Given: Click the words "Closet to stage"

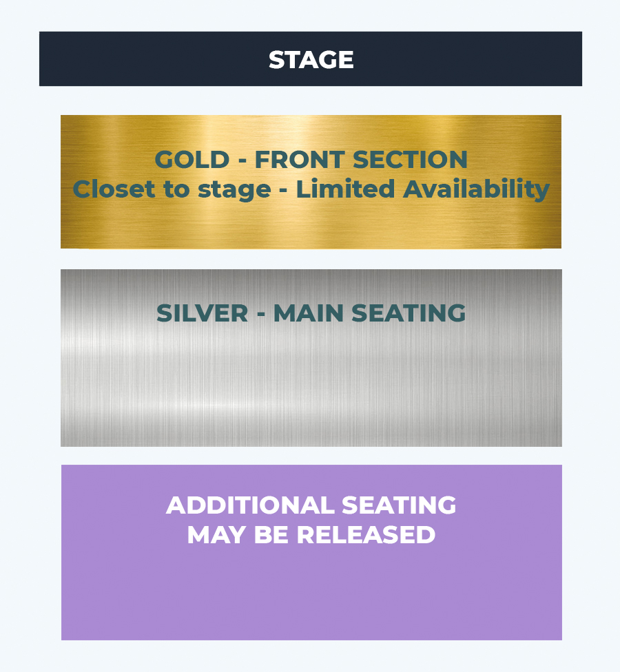Looking at the screenshot, I should 172,189.
